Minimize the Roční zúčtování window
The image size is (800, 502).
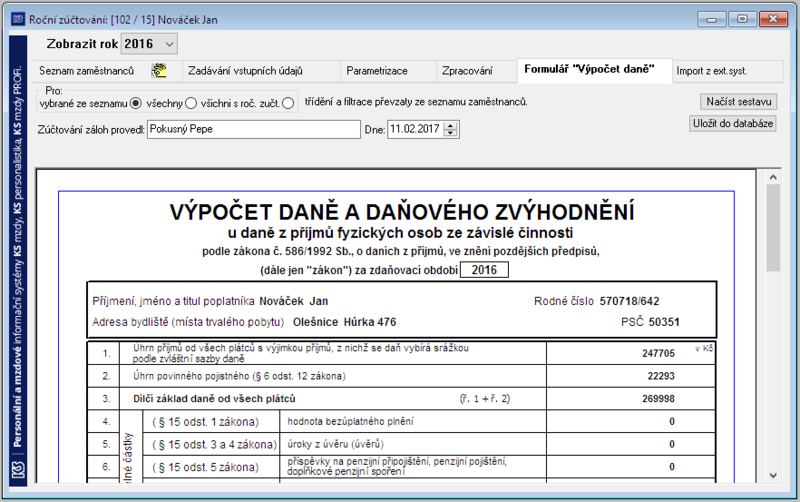[x=712, y=19]
